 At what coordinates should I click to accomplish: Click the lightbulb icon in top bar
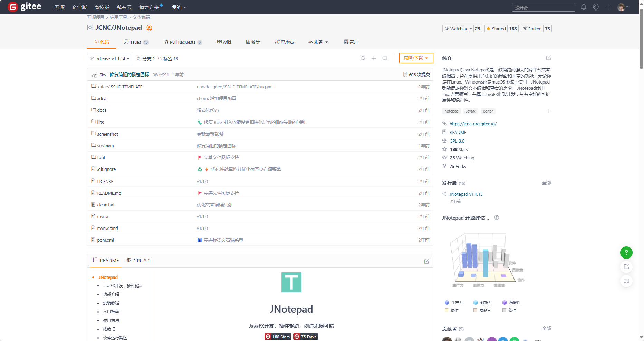point(596,7)
